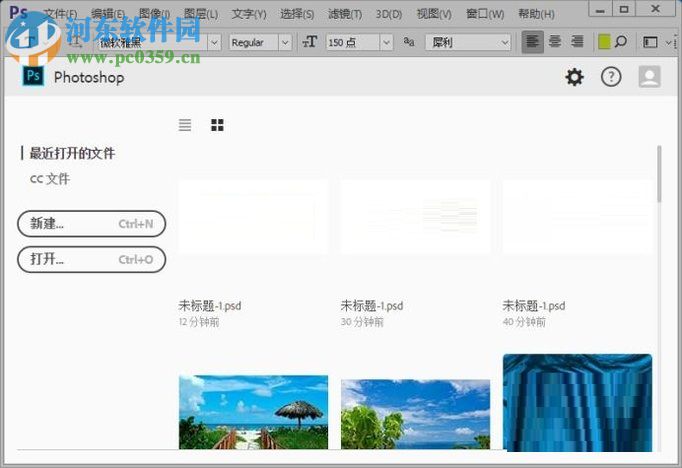Viewport: 682px width, 468px height.
Task: Expand the 150 点 font size dropdown
Action: click(386, 43)
